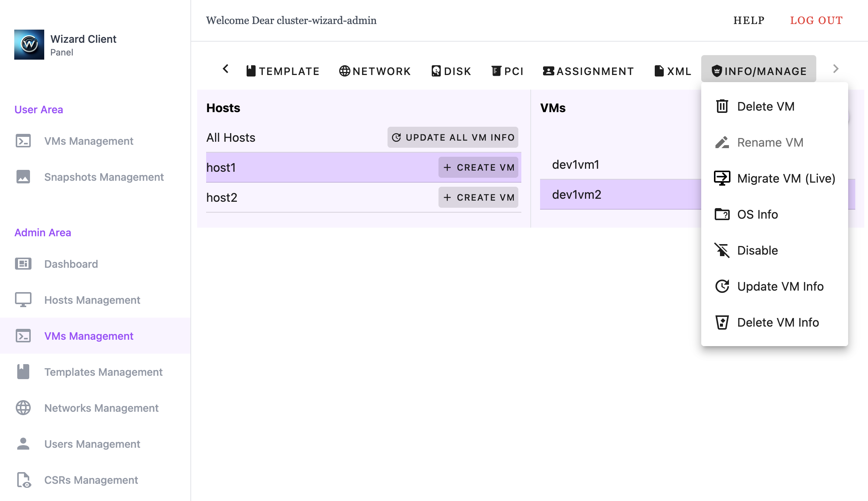Click the Networks Management globe icon
This screenshot has width=868, height=501.
pyautogui.click(x=23, y=408)
